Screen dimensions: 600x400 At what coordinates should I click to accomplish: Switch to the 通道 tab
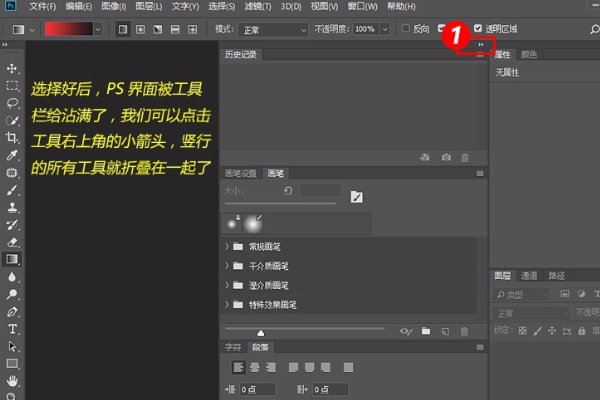click(529, 276)
